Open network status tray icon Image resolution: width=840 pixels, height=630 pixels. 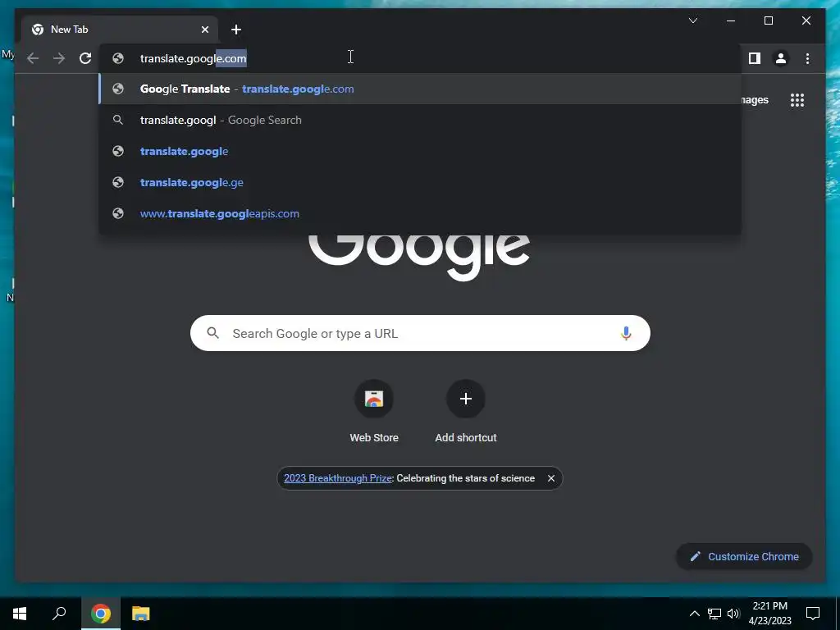pyautogui.click(x=714, y=614)
